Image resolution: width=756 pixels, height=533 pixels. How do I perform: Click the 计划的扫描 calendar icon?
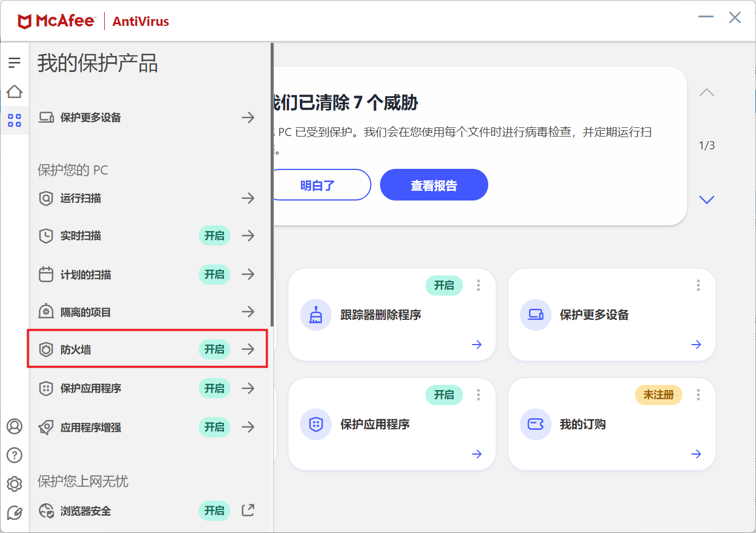coord(46,274)
